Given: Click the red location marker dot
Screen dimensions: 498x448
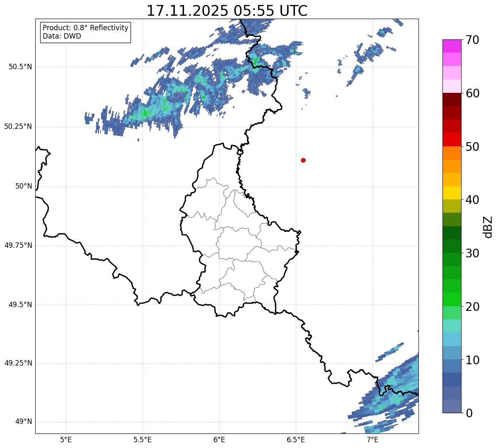Looking at the screenshot, I should tap(303, 160).
